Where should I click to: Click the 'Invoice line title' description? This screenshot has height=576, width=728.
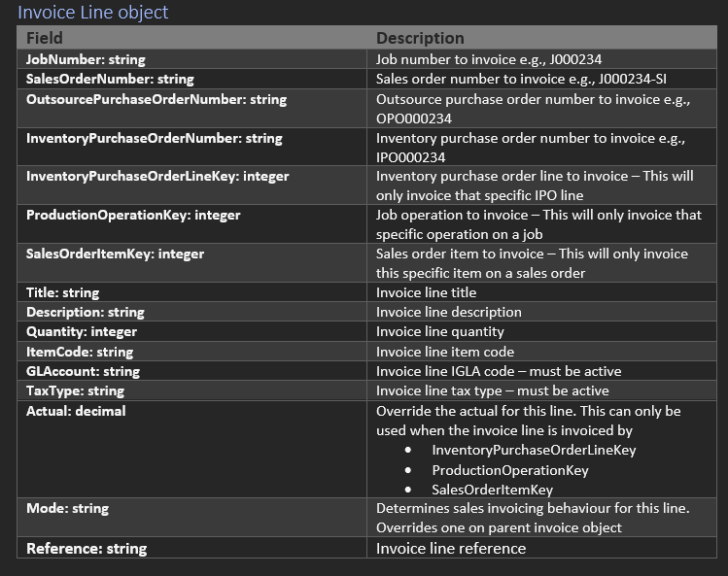click(x=426, y=292)
